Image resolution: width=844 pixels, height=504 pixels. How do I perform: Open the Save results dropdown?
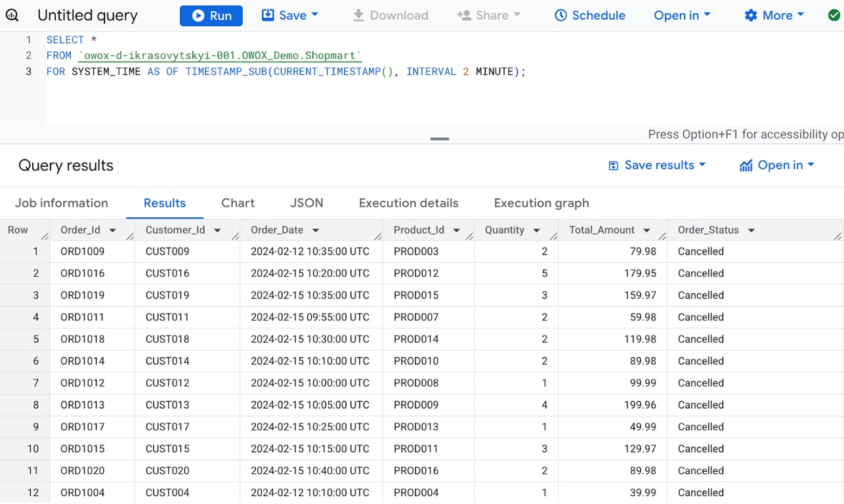pyautogui.click(x=657, y=165)
